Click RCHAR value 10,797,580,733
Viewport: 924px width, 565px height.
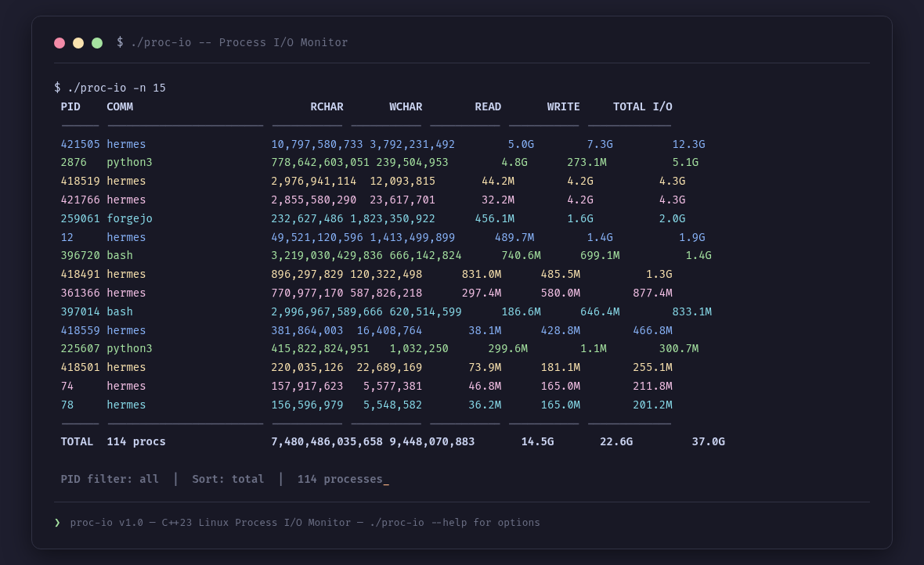(x=317, y=144)
